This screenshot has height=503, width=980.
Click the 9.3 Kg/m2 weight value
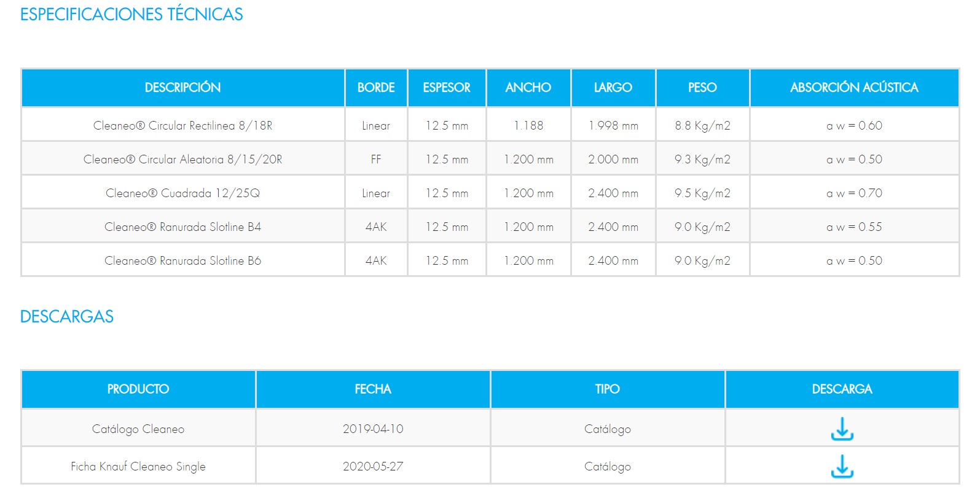pos(702,159)
